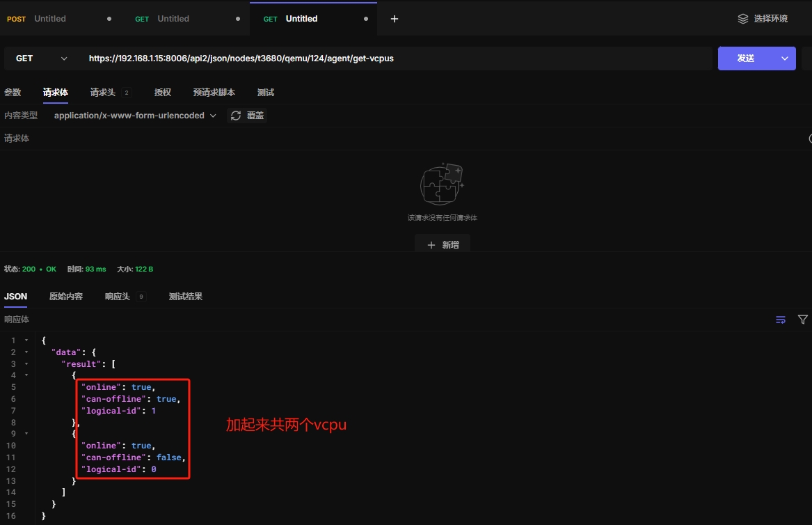The width and height of the screenshot is (812, 525).
Task: Open the 原始内容 response tab
Action: coord(66,297)
